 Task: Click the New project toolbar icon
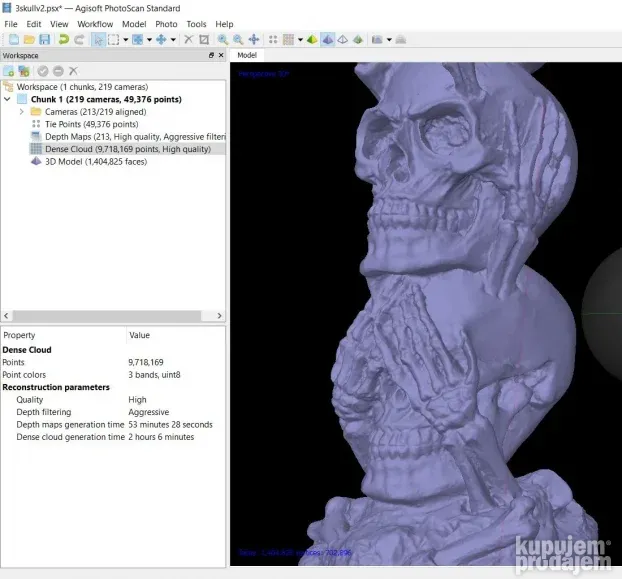(x=13, y=40)
